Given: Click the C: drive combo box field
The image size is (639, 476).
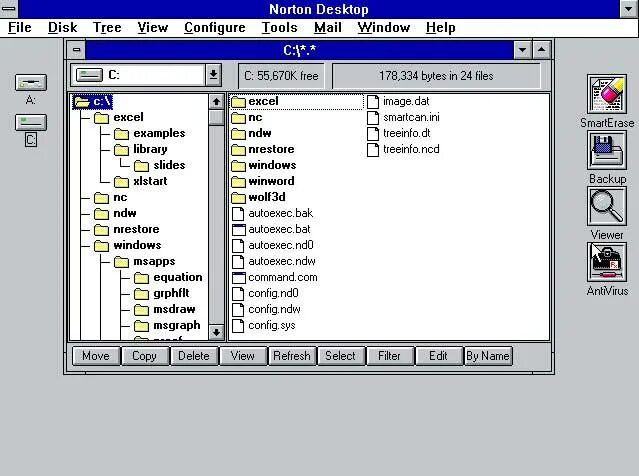Looking at the screenshot, I should tap(139, 75).
